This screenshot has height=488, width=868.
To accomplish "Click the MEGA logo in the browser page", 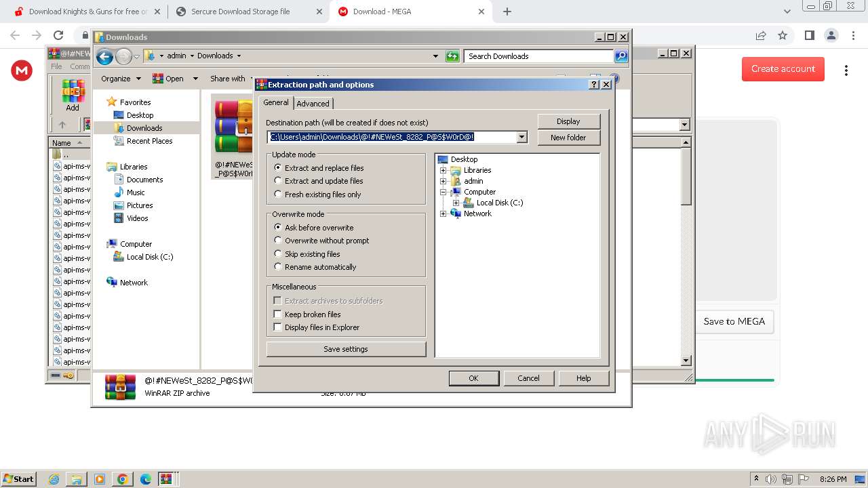I will 22,70.
